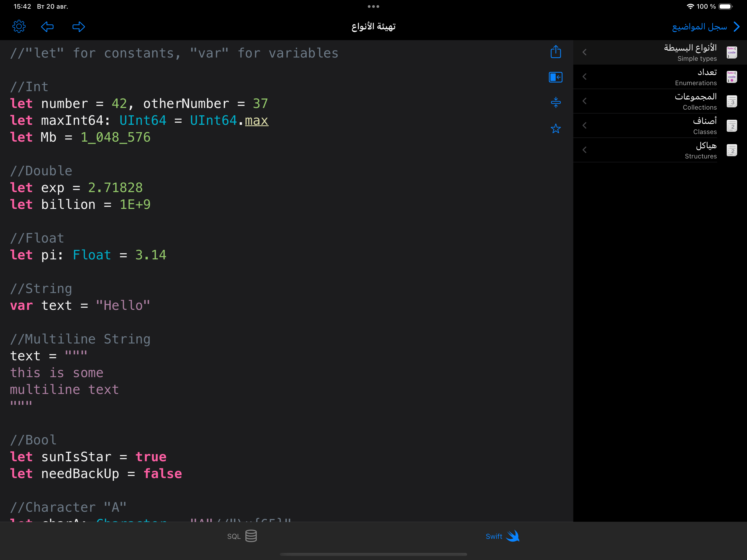Select the Structures row text
Image resolution: width=747 pixels, height=560 pixels.
(701, 150)
